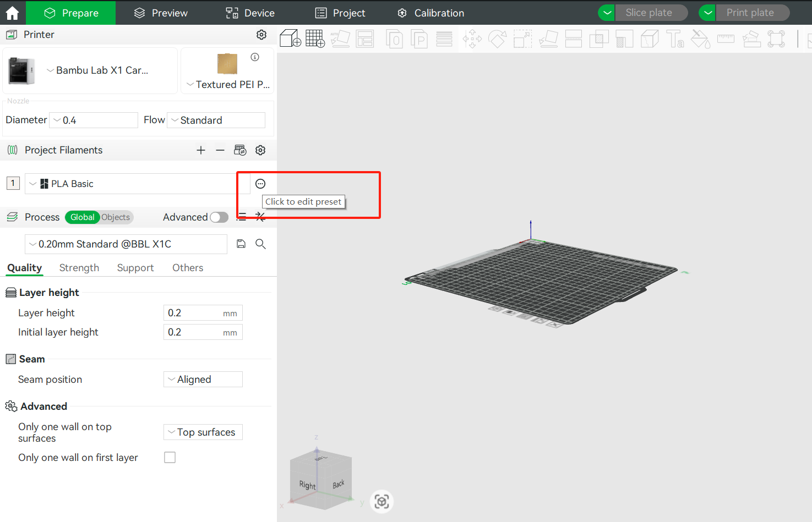
Task: Click the Print plate button
Action: coord(751,13)
